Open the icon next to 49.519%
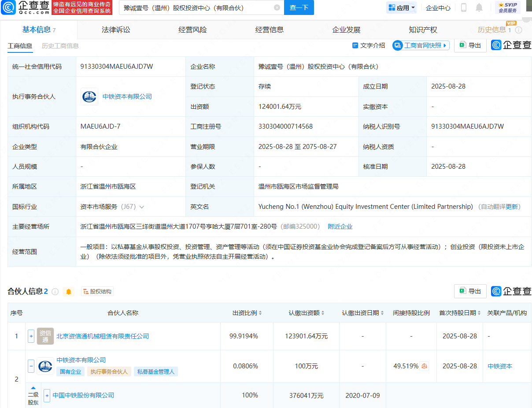The image size is (532, 408). click(x=424, y=366)
